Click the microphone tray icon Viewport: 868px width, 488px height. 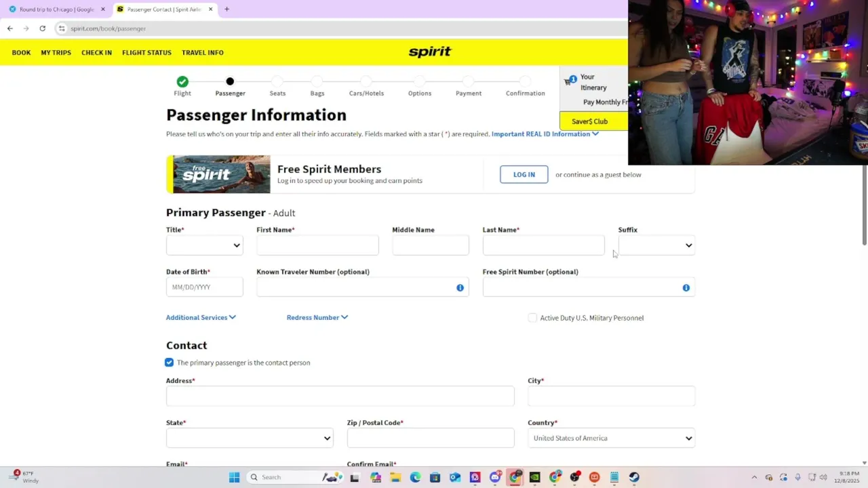797,477
